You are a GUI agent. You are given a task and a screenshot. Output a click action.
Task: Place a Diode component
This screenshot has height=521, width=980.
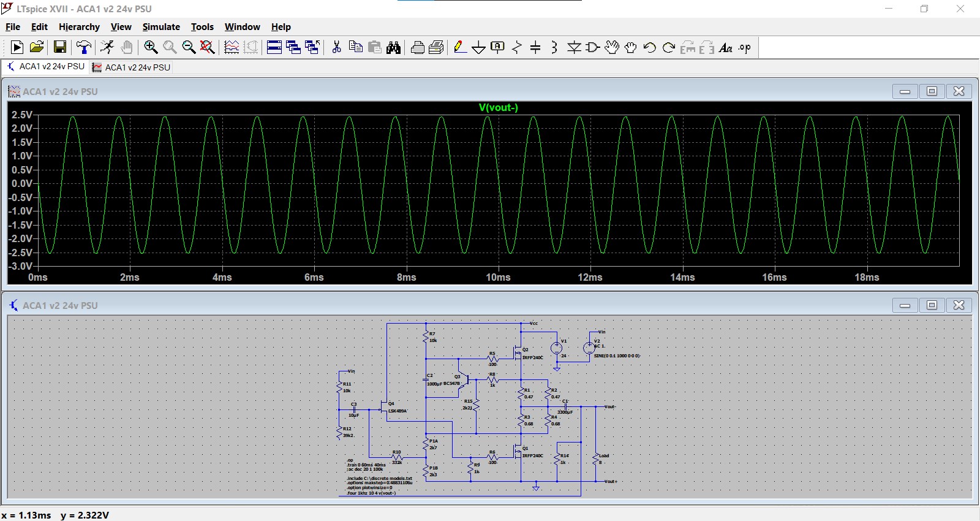click(574, 47)
